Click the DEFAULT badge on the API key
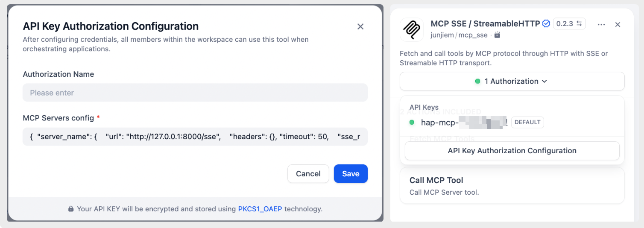 coord(527,123)
